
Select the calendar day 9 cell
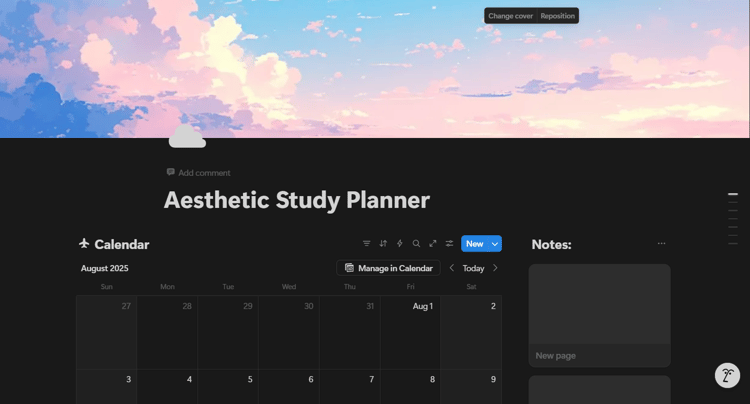(471, 387)
